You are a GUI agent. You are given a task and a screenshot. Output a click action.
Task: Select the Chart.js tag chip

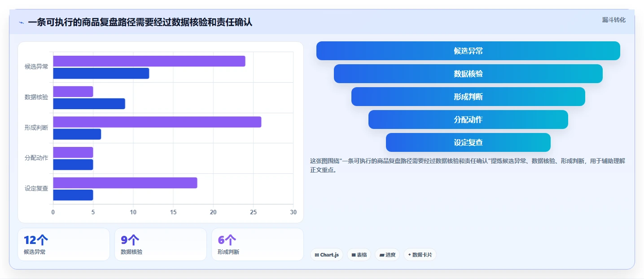pyautogui.click(x=327, y=255)
